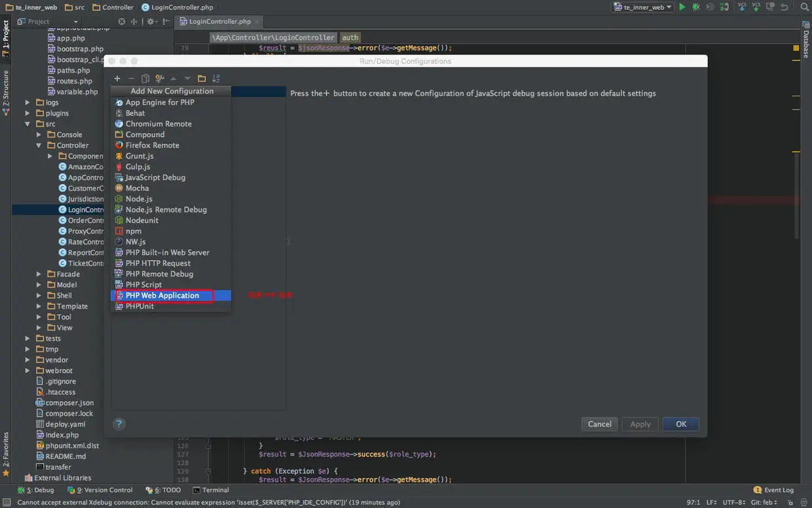Click the OK button in dialog
This screenshot has width=812, height=508.
click(x=681, y=424)
